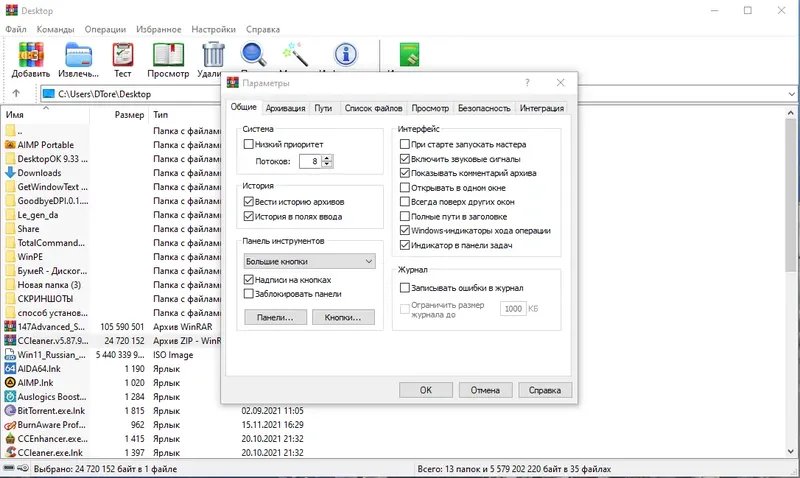This screenshot has width=800, height=478.
Task: Increase the Потоков thread count
Action: tap(327, 158)
